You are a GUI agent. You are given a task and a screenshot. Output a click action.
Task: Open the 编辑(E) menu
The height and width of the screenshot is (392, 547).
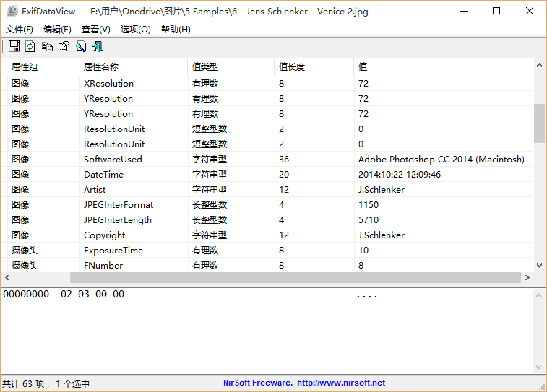click(57, 30)
